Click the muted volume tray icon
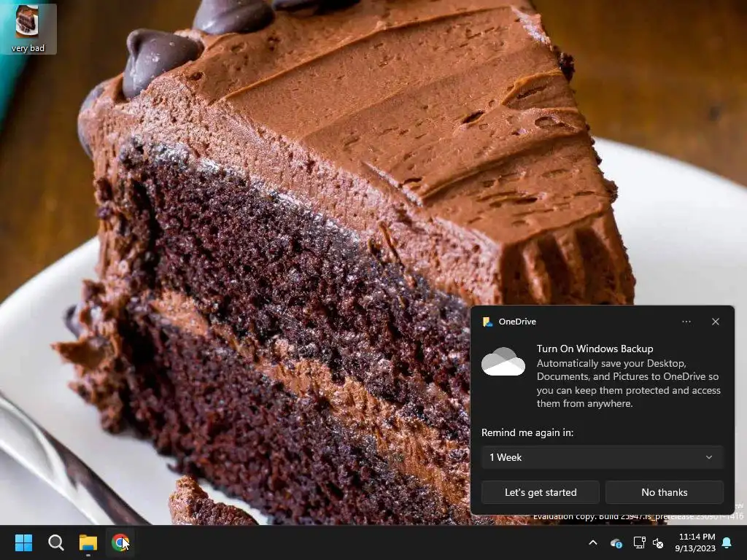 pyautogui.click(x=658, y=542)
